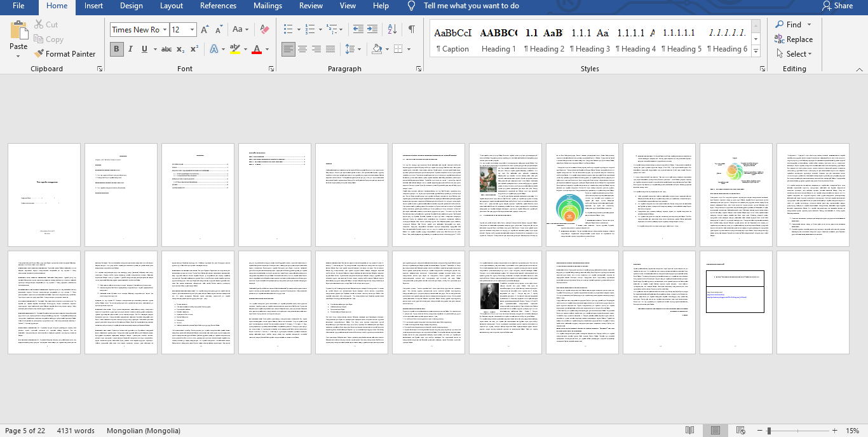Open the font name dropdown
Viewport: 868px width, 437px height.
(x=165, y=29)
